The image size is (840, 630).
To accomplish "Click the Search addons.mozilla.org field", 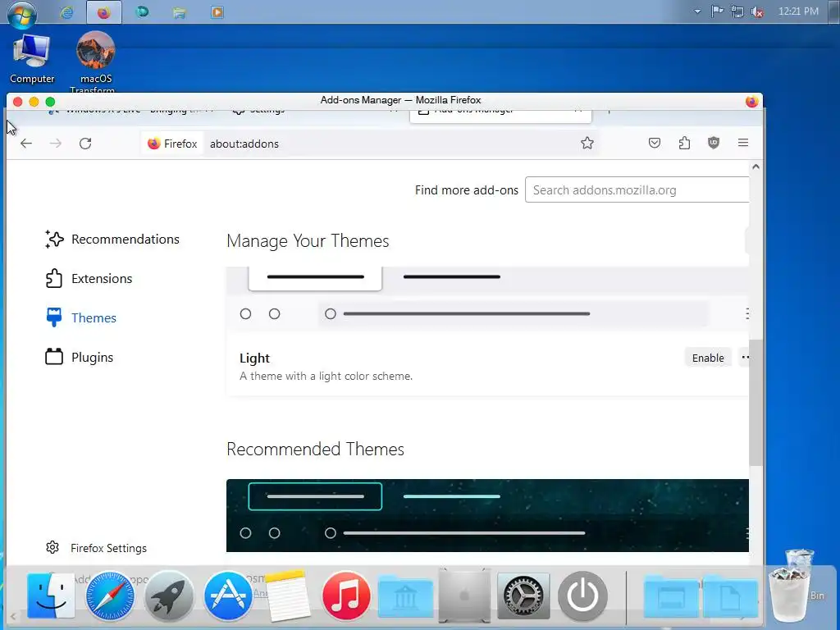I will coord(637,189).
